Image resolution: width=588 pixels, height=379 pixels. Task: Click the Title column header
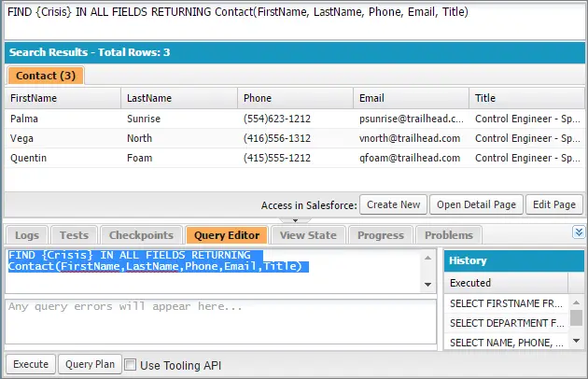[x=527, y=98]
